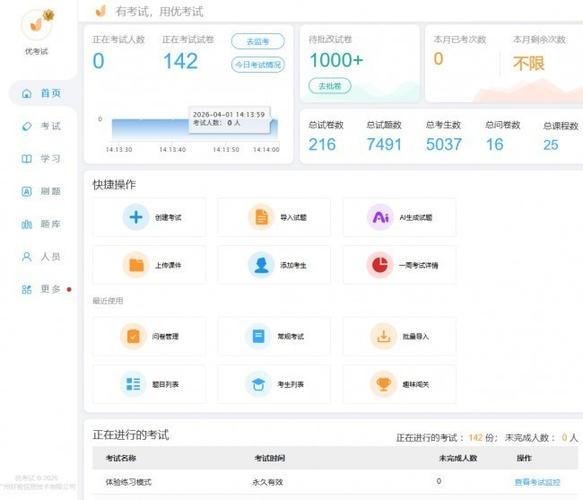This screenshot has width=583, height=500.
Task: Click the 总问卷数 value 16
Action: point(495,145)
